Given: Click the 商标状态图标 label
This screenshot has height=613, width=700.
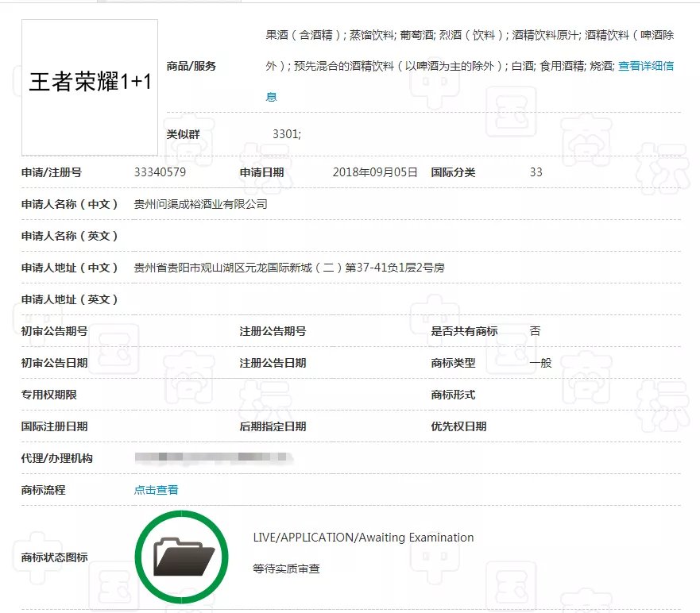Looking at the screenshot, I should pos(54,557).
